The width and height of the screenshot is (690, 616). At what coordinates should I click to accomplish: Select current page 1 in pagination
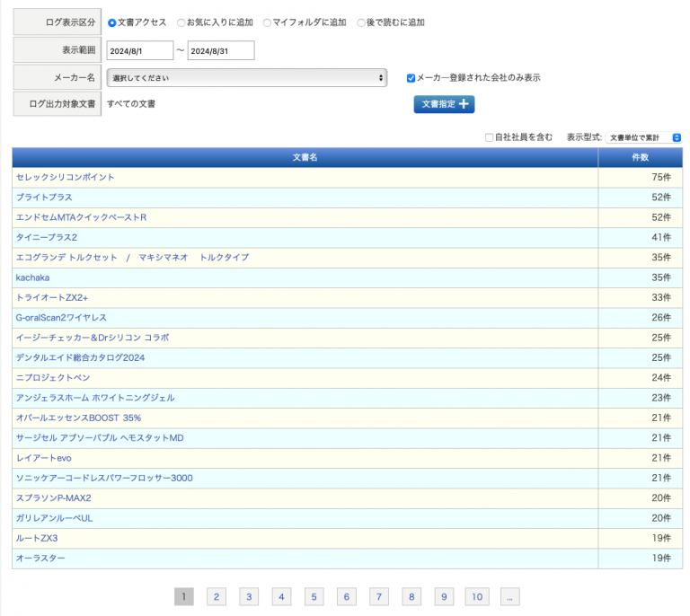pos(184,596)
